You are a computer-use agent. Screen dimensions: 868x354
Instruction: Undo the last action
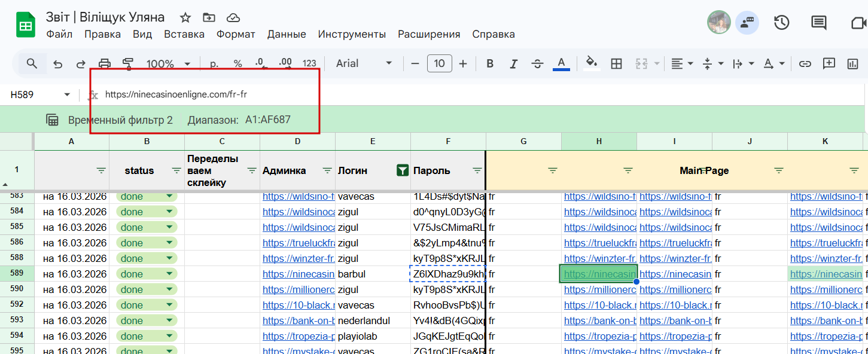[58, 63]
